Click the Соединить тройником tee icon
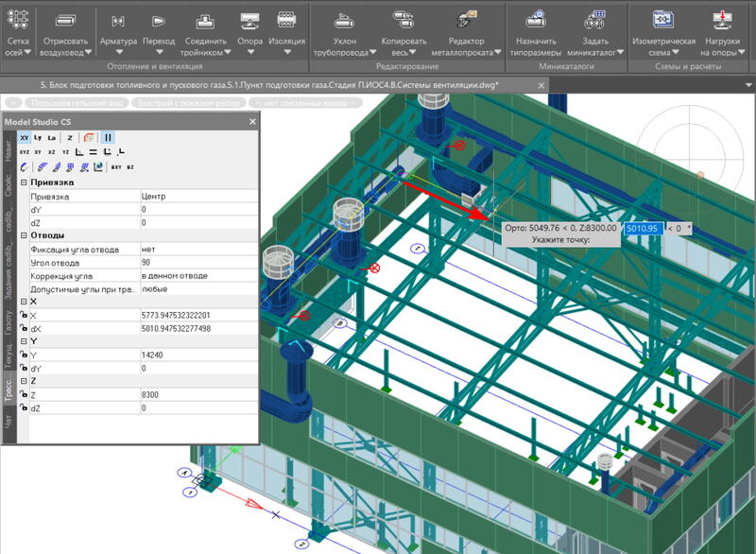 [x=205, y=21]
